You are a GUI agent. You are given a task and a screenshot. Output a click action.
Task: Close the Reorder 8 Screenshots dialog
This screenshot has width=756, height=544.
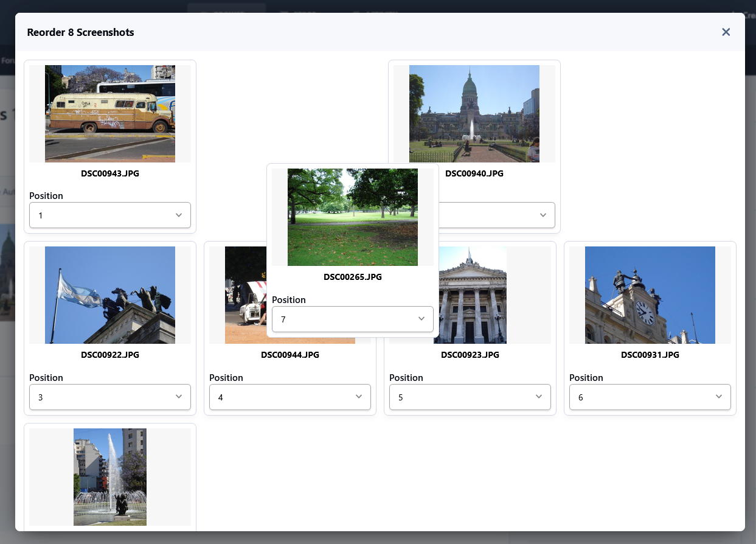point(726,32)
